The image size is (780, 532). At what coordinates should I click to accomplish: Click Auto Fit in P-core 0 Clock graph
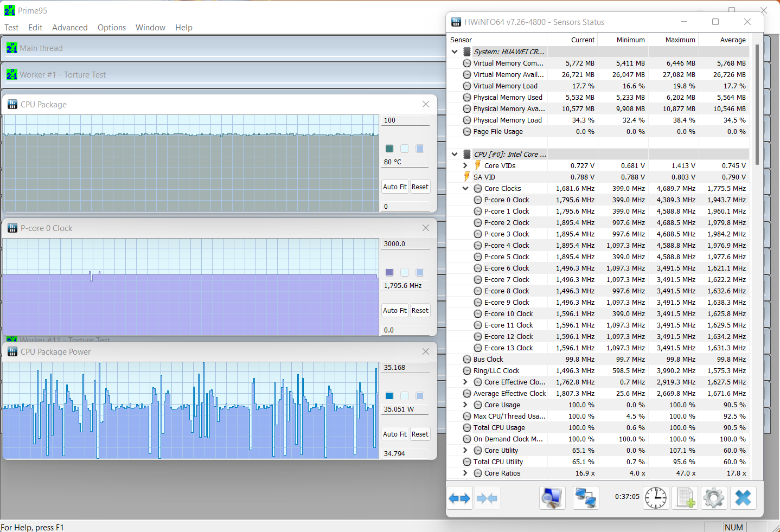coord(395,311)
